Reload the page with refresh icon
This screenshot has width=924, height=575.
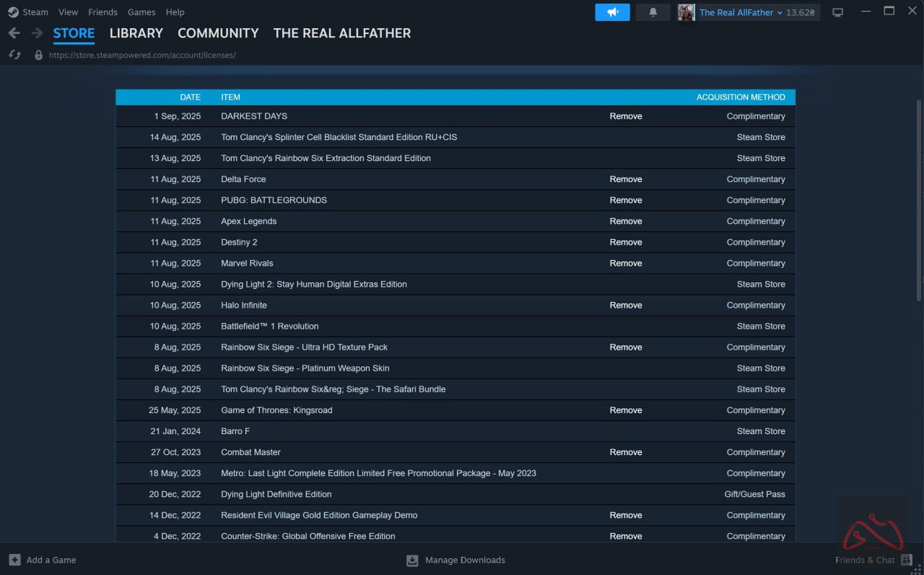click(x=14, y=55)
